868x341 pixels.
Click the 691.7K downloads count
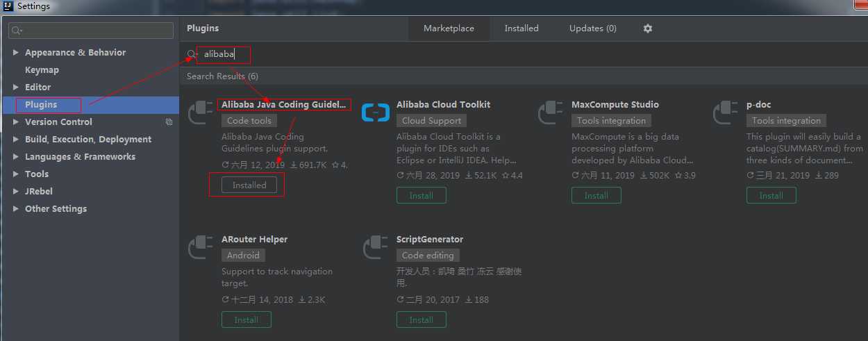[308, 165]
